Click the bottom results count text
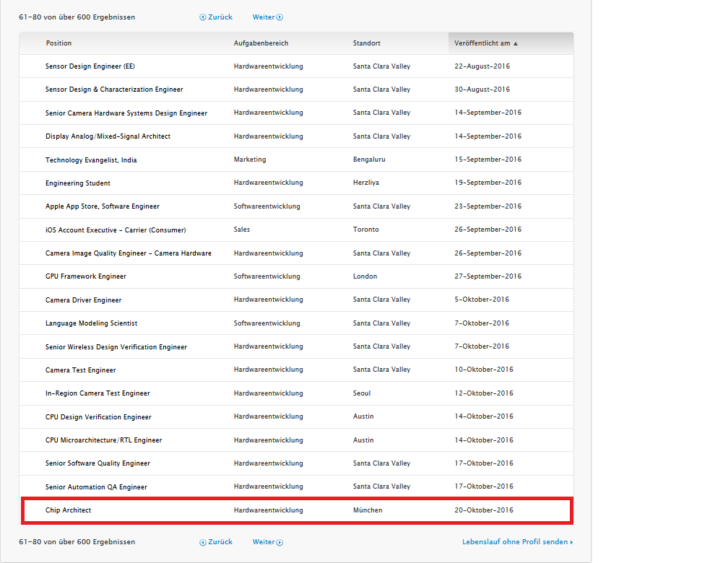The height and width of the screenshot is (563, 728). [x=77, y=542]
